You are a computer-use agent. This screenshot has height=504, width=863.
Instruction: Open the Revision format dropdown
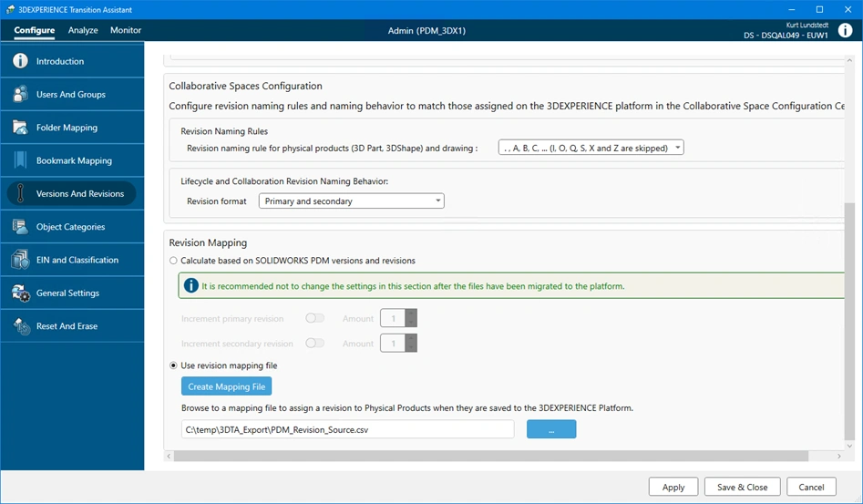click(351, 201)
